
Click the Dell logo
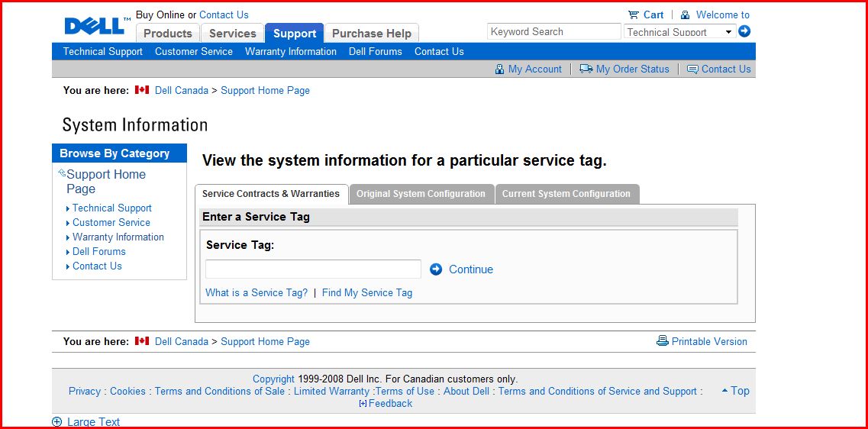click(98, 25)
